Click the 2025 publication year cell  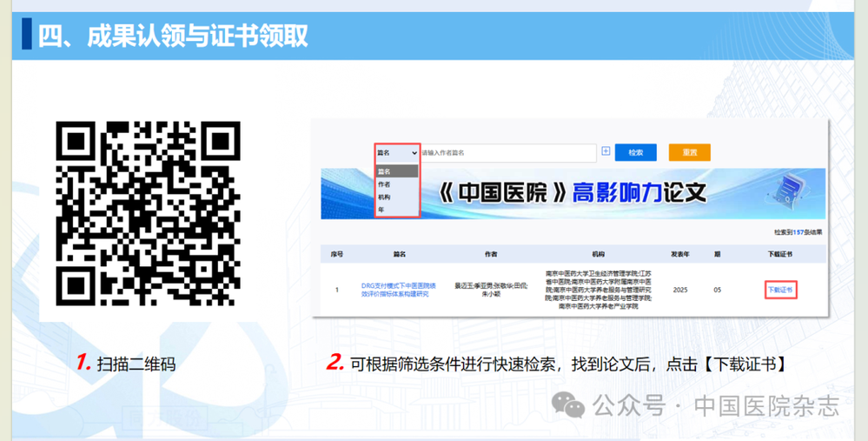pos(680,290)
